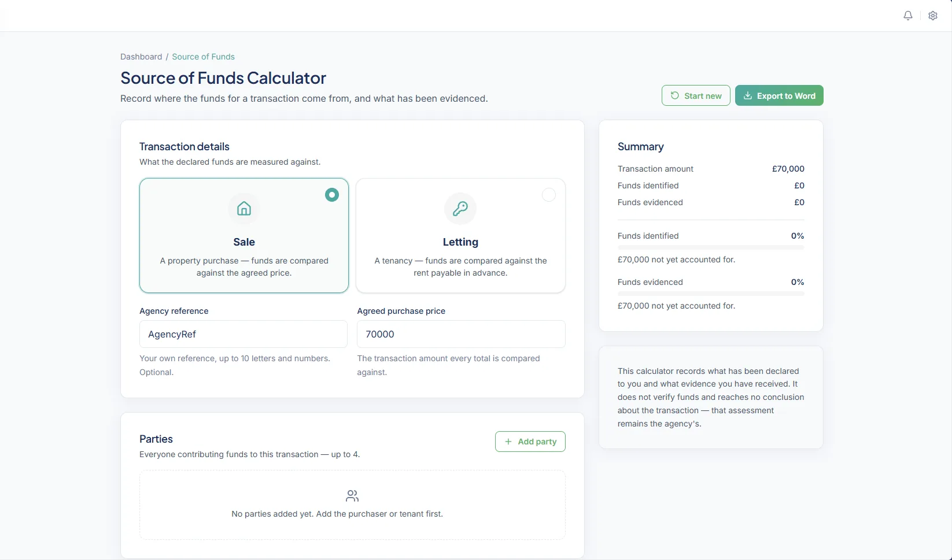Screen dimensions: 952x560
Task: Focus the Agency reference input field
Action: click(243, 334)
